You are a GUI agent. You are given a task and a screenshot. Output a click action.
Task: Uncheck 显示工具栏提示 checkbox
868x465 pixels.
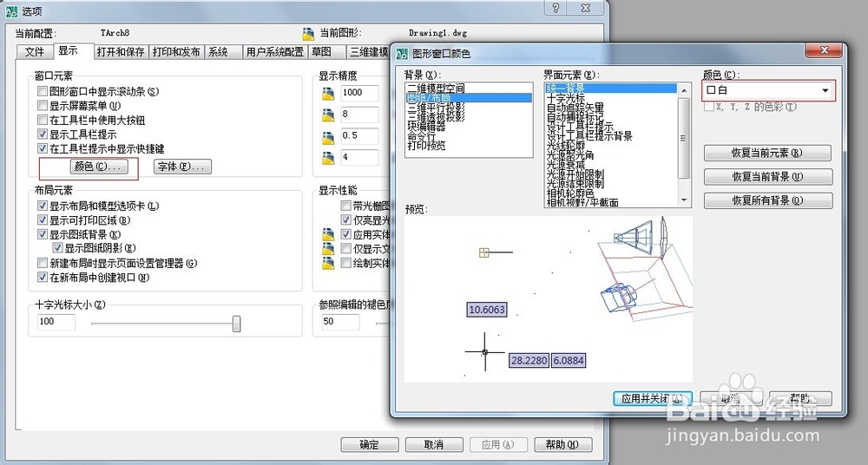point(42,134)
